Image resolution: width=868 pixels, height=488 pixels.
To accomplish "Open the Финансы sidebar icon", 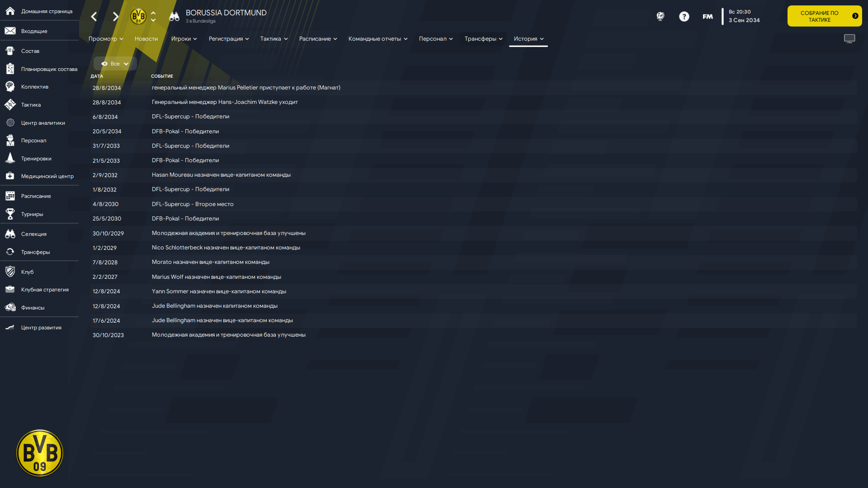I will point(10,308).
